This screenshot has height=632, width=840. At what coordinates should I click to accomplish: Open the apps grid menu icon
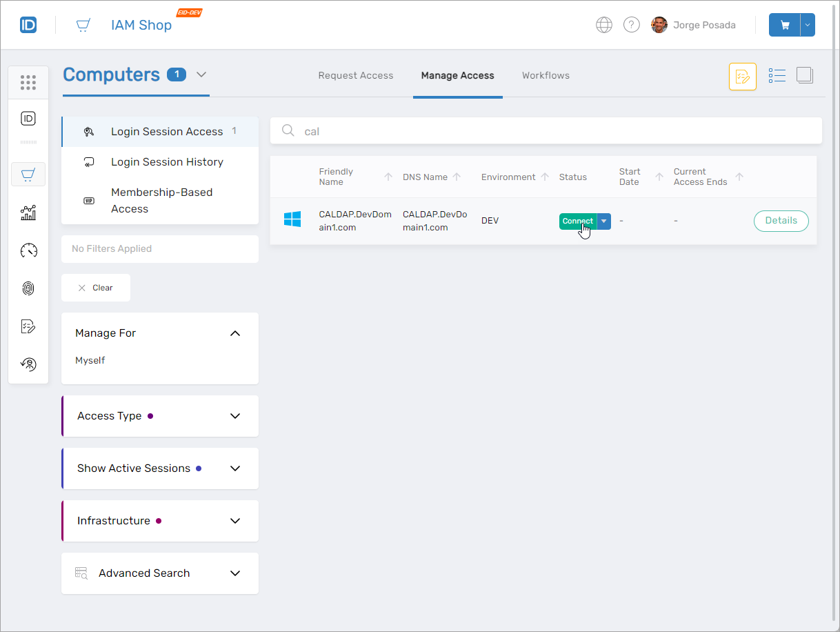pyautogui.click(x=28, y=83)
